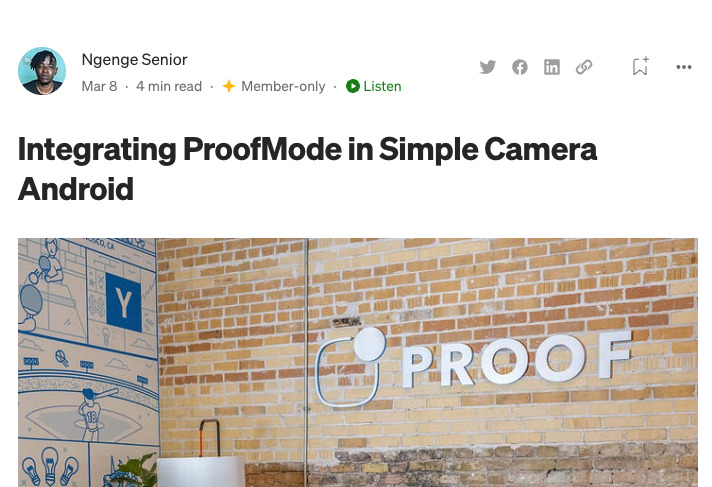The image size is (712, 487).
Task: Click the green Listen play icon
Action: coord(352,86)
